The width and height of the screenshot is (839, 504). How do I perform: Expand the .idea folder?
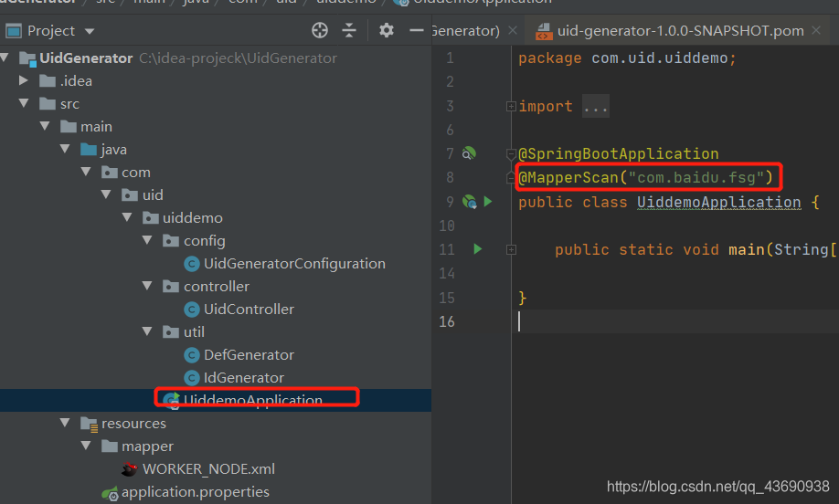[x=23, y=80]
